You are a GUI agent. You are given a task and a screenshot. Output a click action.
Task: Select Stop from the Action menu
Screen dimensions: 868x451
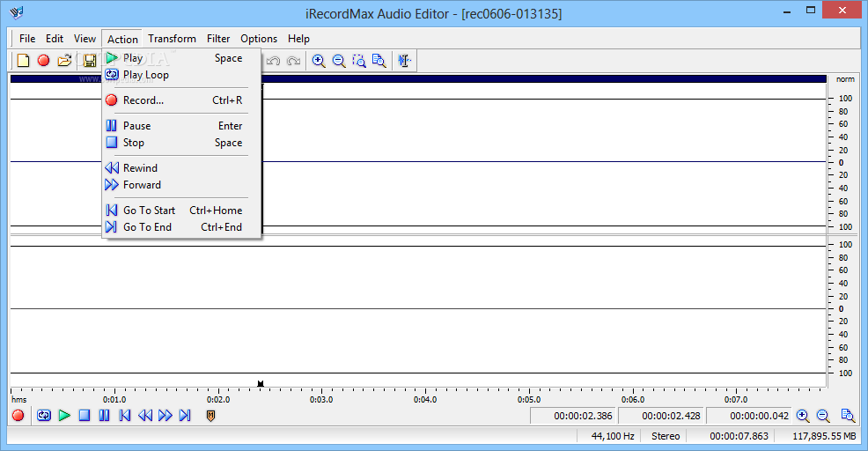181,143
